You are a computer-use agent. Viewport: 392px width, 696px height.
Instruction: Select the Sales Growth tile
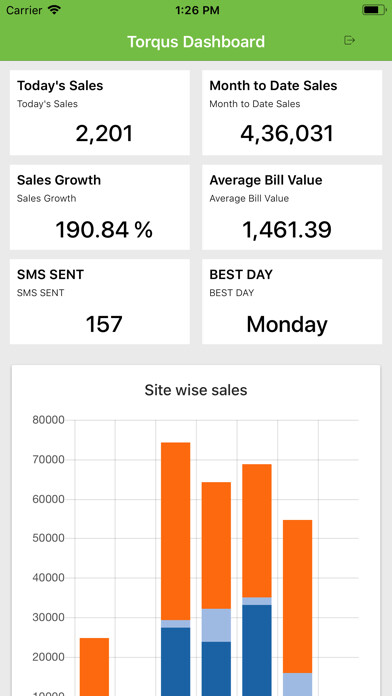(x=99, y=207)
